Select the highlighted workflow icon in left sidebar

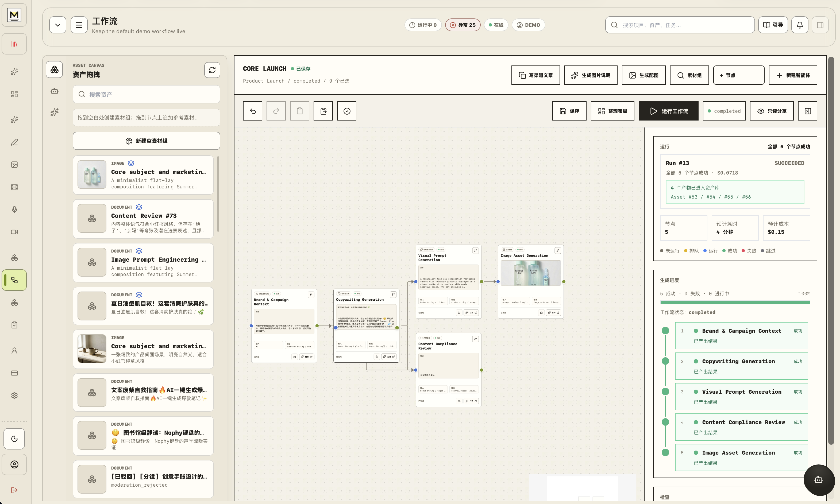[x=14, y=280]
